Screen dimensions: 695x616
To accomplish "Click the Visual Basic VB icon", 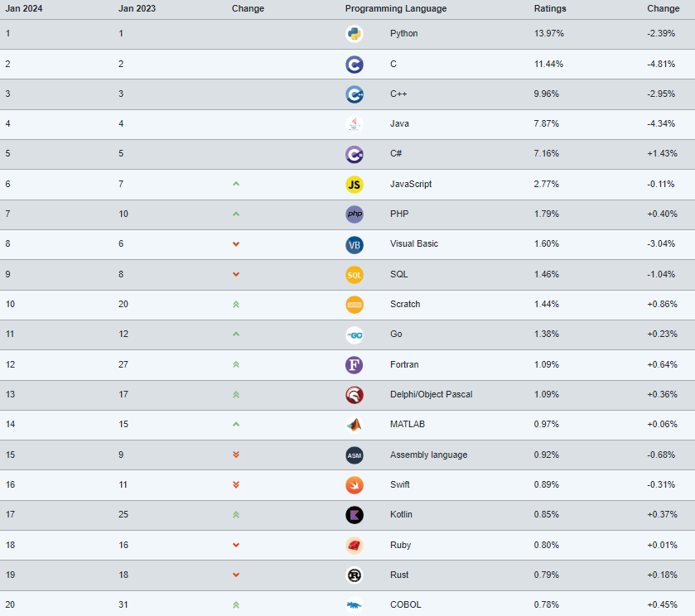I will click(355, 244).
